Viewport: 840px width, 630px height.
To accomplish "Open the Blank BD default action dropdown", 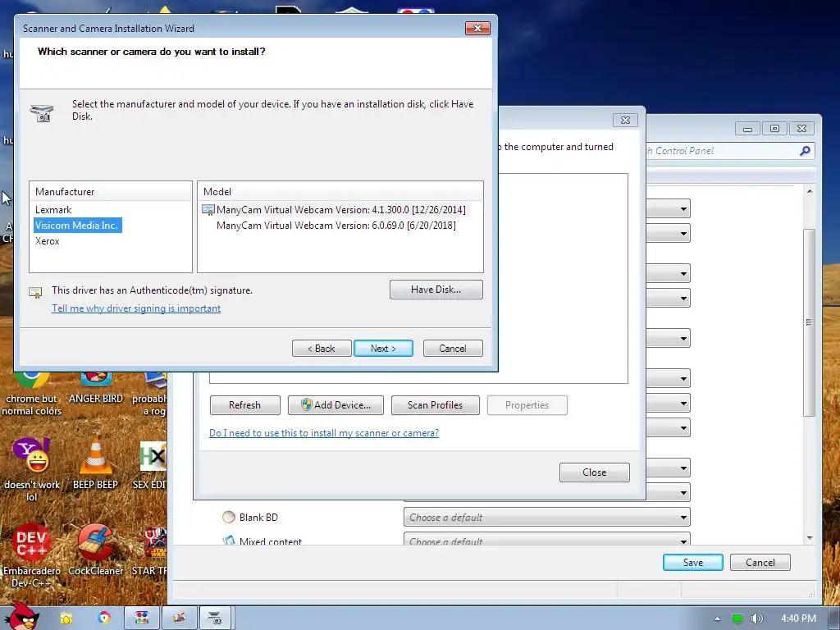I will tap(546, 517).
